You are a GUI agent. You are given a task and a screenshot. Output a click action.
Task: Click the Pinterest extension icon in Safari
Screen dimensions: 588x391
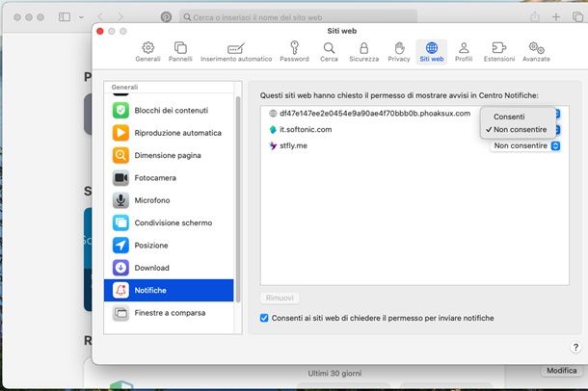[166, 17]
